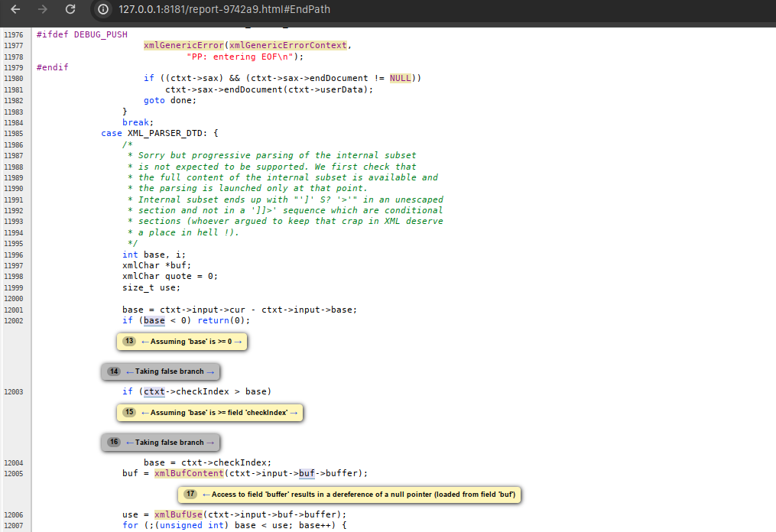This screenshot has width=776, height=532.
Task: Click right arrow in step 16 bubble
Action: (x=211, y=443)
